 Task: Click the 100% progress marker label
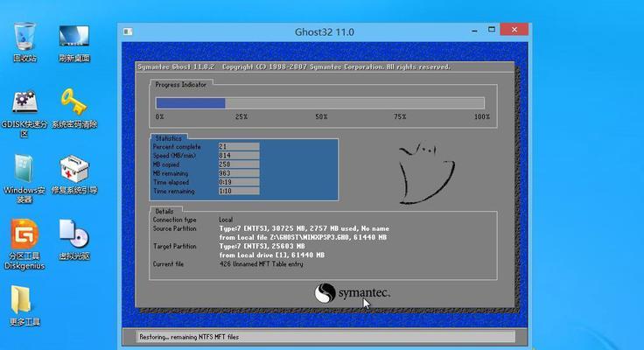(x=482, y=117)
